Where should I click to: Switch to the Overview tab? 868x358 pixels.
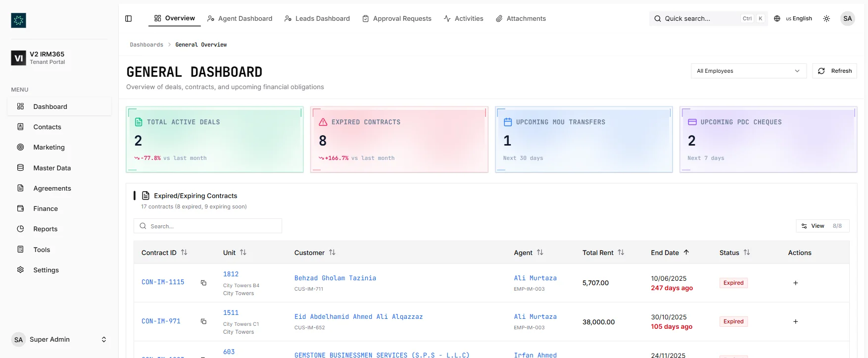coord(175,18)
